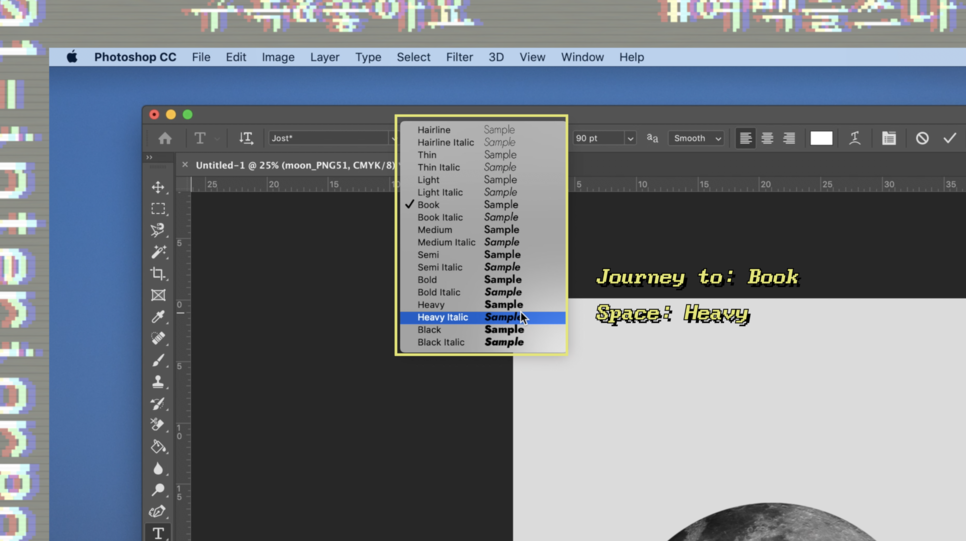Image resolution: width=966 pixels, height=541 pixels.
Task: Select the Blur tool
Action: [x=158, y=468]
